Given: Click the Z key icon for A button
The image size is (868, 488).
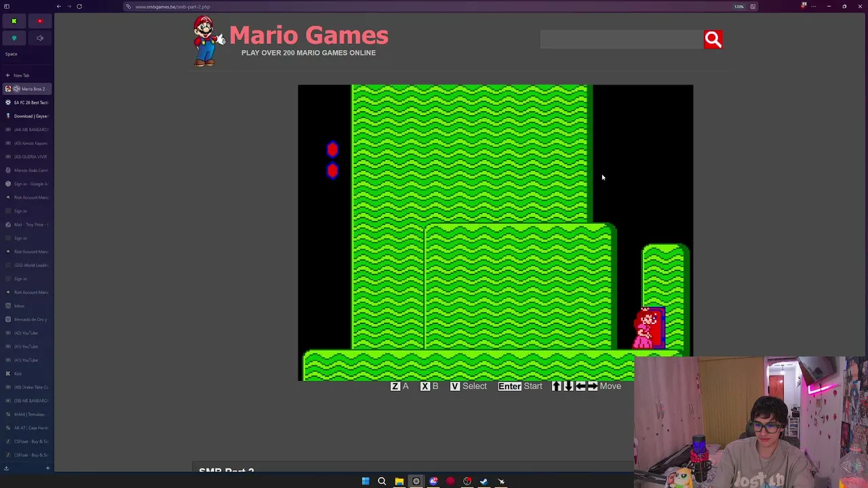Looking at the screenshot, I should pyautogui.click(x=395, y=386).
